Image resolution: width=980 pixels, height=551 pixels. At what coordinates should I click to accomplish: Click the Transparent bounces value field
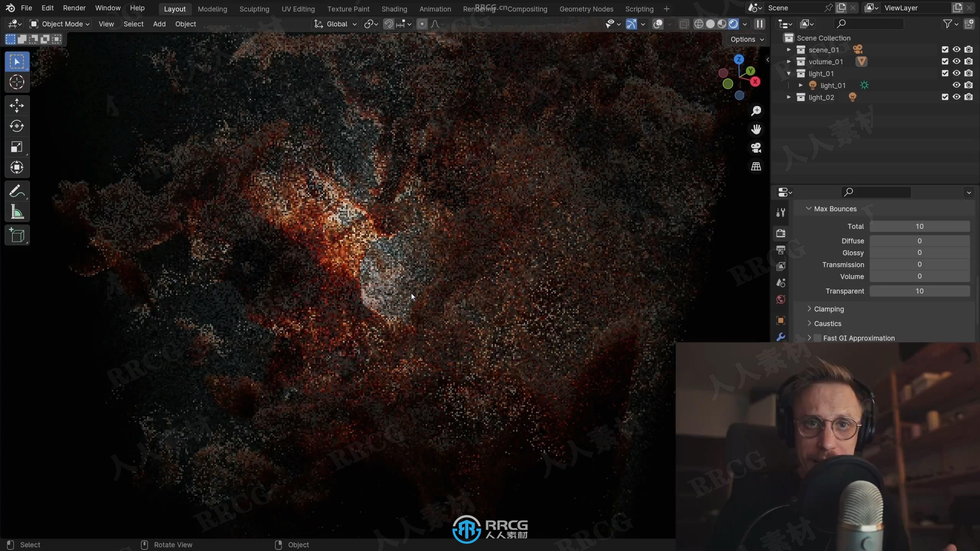(920, 291)
